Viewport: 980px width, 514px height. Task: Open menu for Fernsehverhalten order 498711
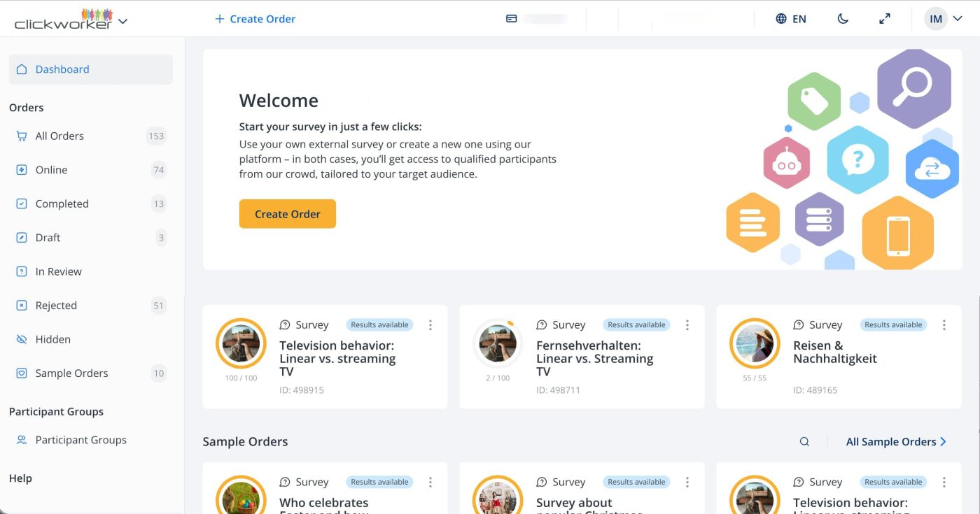687,325
